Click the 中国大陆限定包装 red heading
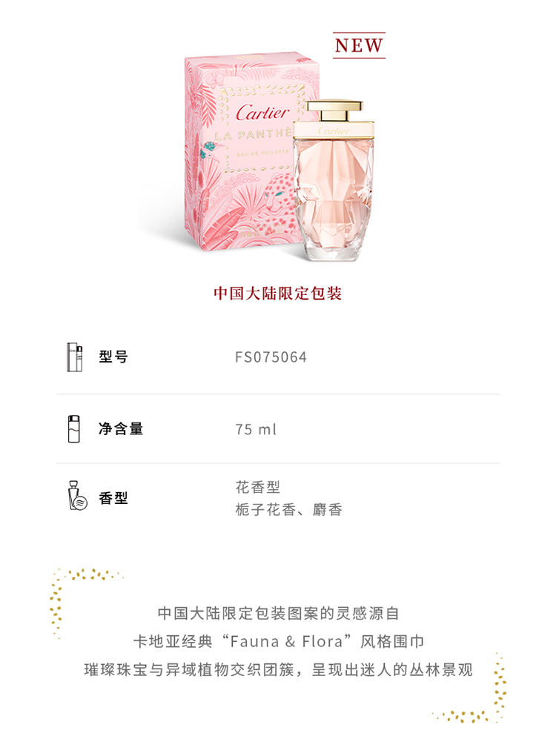Screen dimensions: 556x756 coord(278,294)
